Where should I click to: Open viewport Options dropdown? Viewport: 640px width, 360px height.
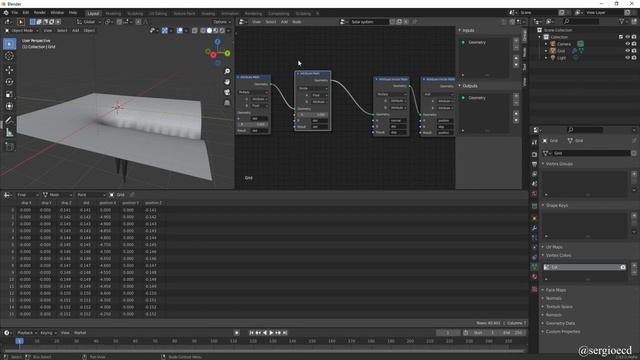click(x=222, y=22)
